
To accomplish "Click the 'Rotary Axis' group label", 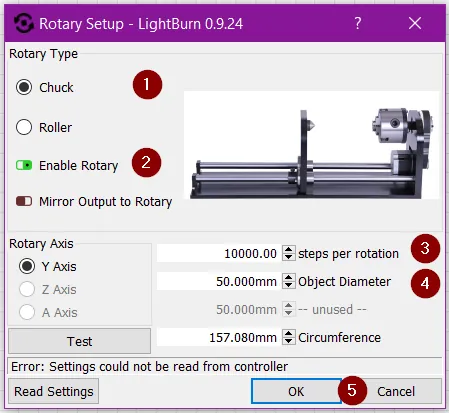I will (x=41, y=244).
